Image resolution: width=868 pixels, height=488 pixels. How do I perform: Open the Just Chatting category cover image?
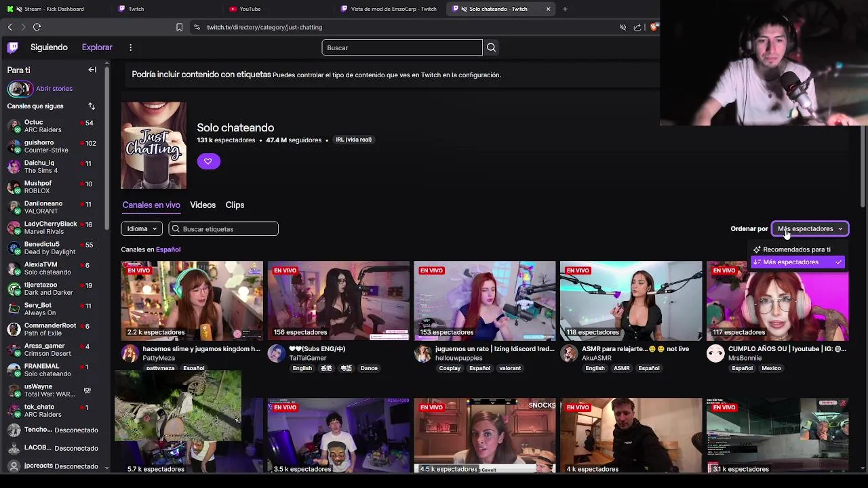pos(154,146)
